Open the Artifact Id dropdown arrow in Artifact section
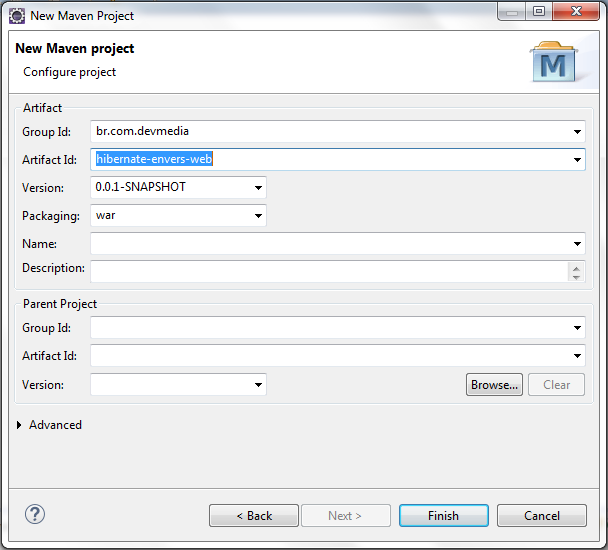608x550 pixels. pyautogui.click(x=577, y=160)
